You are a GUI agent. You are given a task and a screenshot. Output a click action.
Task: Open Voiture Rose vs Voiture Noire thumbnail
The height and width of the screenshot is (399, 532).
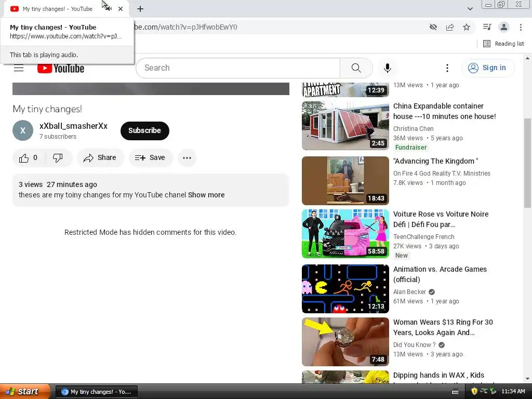click(345, 234)
